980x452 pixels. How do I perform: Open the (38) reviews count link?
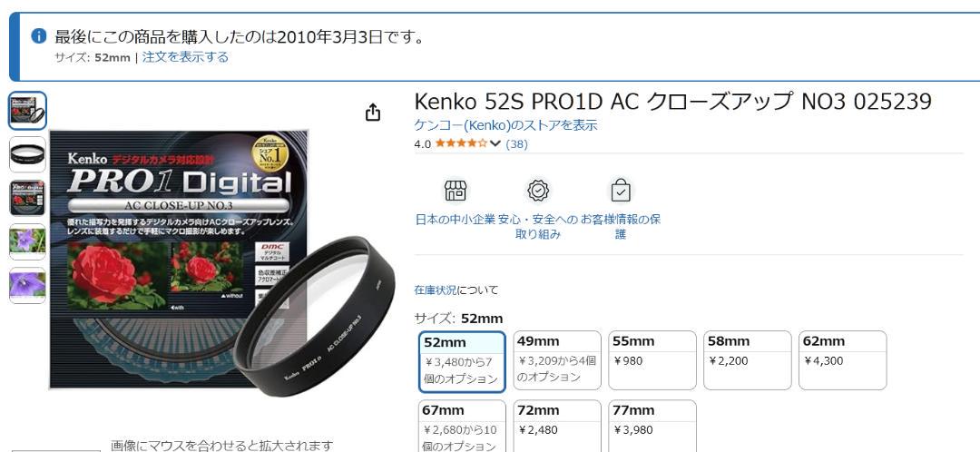pyautogui.click(x=517, y=144)
